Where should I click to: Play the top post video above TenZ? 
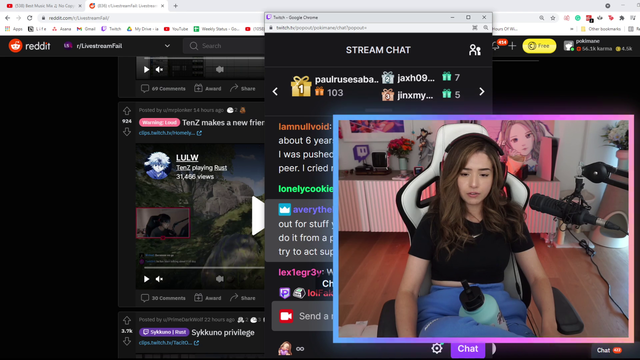[146, 69]
